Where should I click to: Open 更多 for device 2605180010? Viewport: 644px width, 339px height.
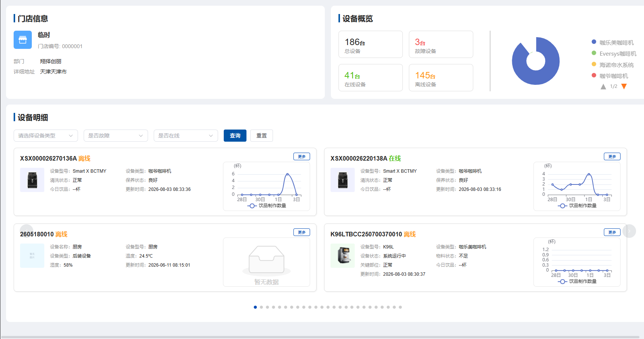[302, 232]
